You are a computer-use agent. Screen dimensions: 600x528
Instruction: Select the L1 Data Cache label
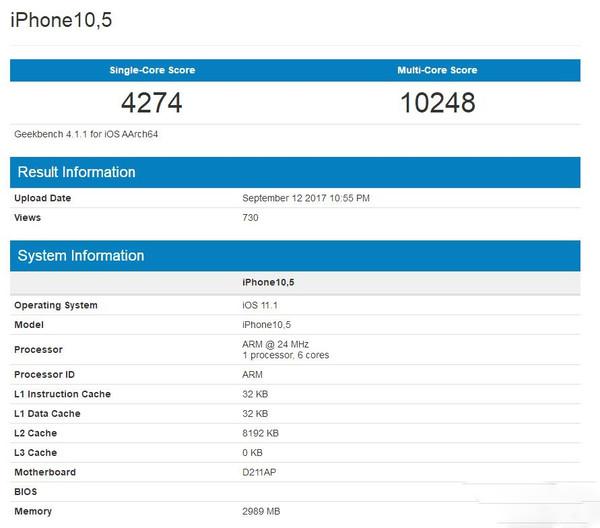(47, 414)
